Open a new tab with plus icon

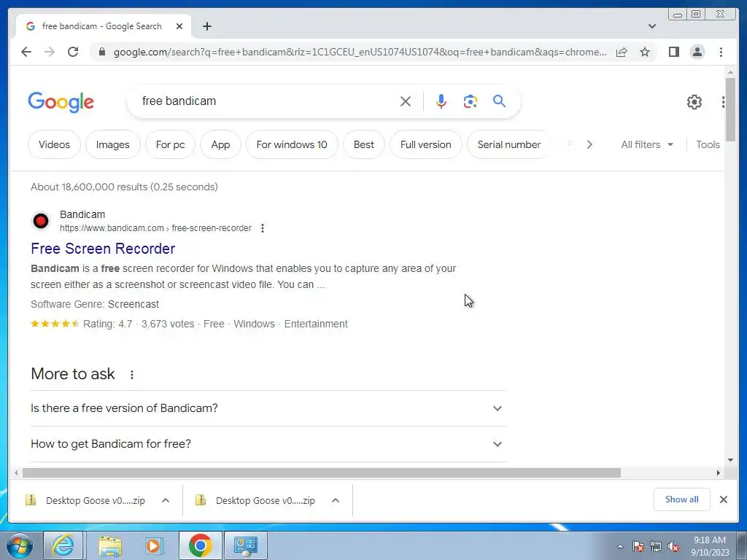206,26
